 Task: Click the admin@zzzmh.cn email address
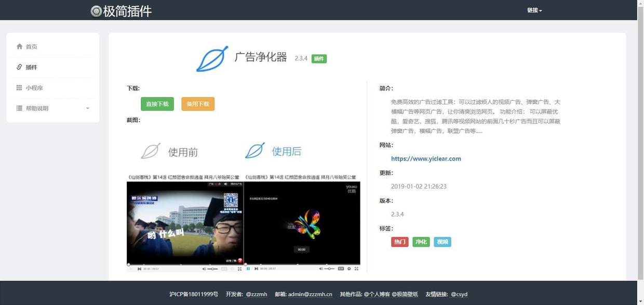point(310,294)
